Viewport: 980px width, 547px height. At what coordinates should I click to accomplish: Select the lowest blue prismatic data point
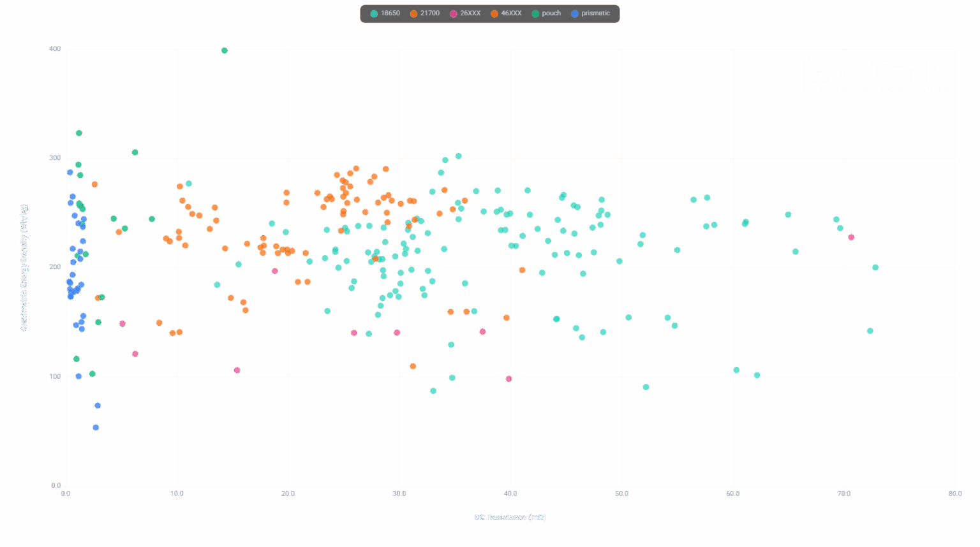(96, 428)
